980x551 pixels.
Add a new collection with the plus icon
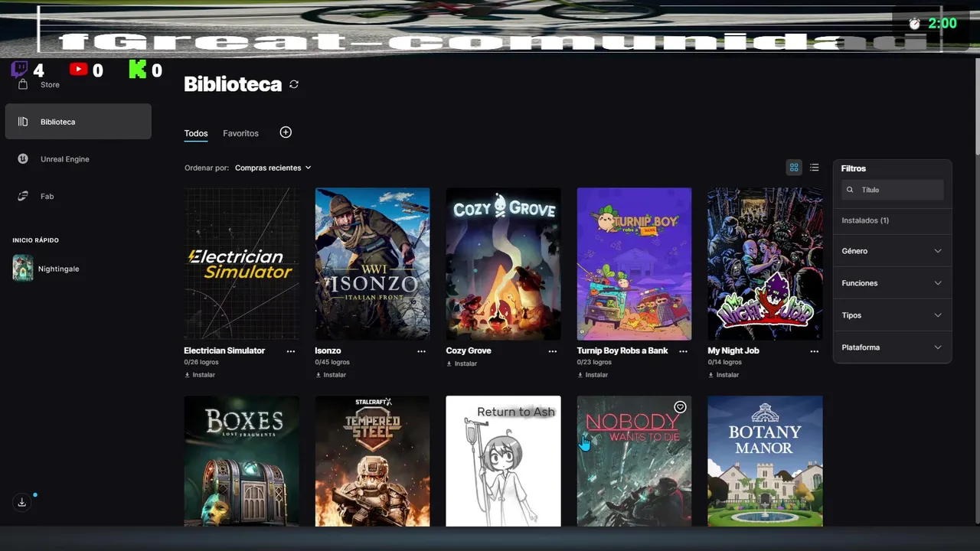286,132
